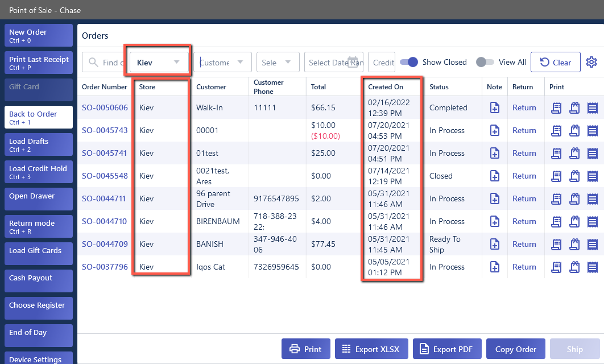Click Load Drafts in sidebar

(x=39, y=144)
